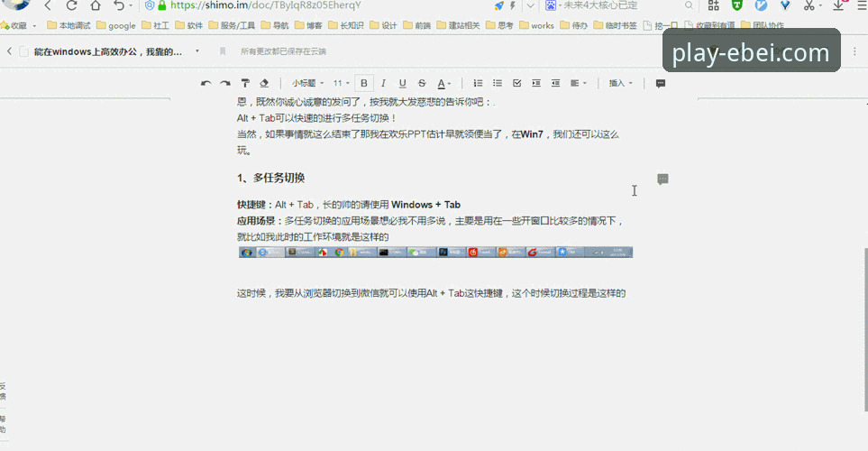This screenshot has width=868, height=451.
Task: Insert a numbered list
Action: (478, 83)
